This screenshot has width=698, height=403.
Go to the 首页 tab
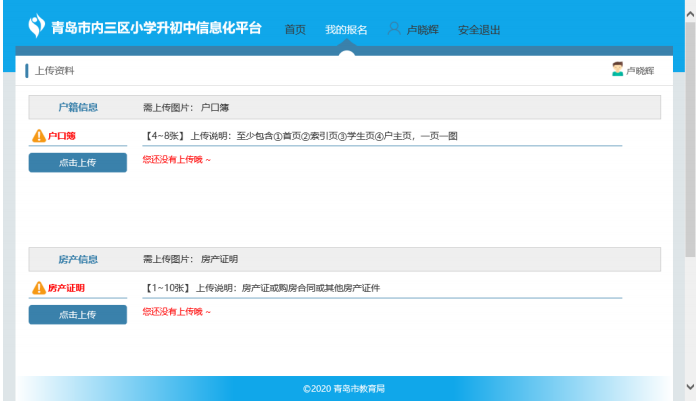point(295,30)
